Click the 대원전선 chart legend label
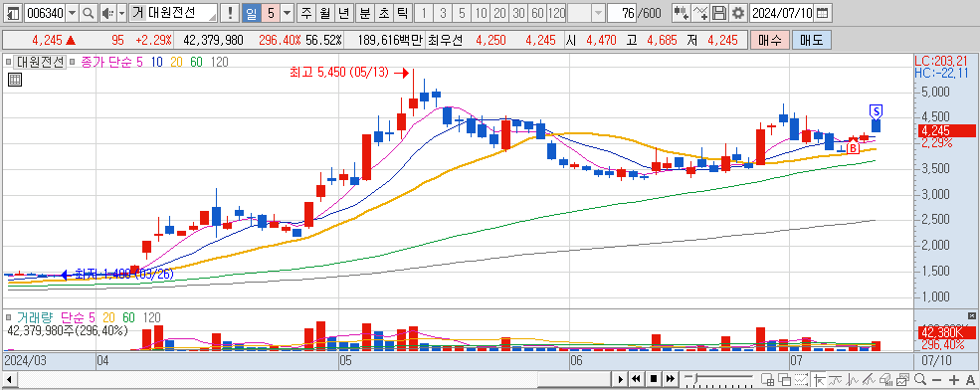The height and width of the screenshot is (390, 980). click(x=40, y=62)
